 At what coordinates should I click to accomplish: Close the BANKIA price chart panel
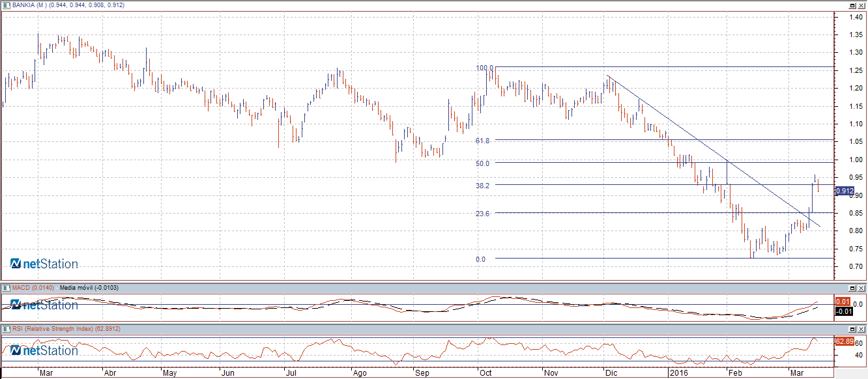coord(861,5)
